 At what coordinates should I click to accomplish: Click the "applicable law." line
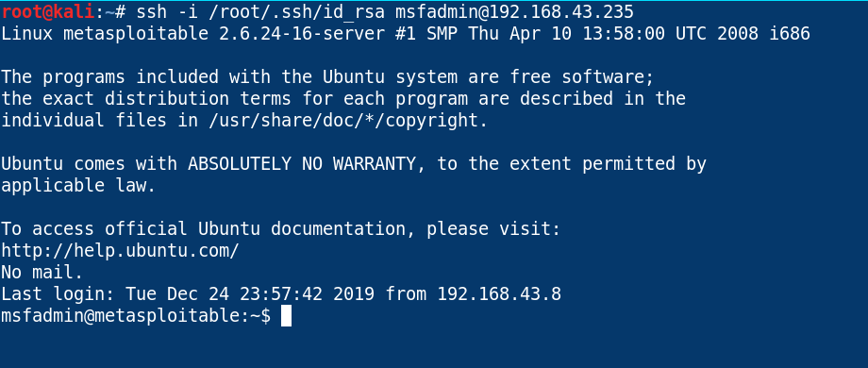click(78, 185)
